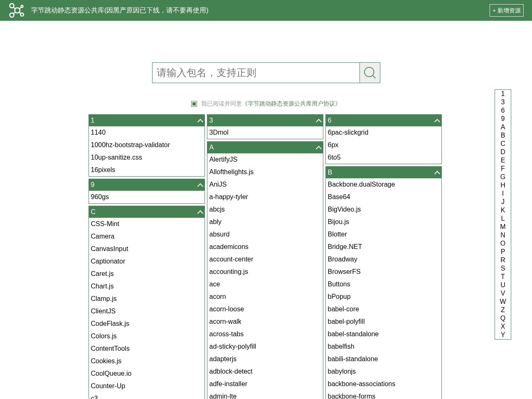Collapse the '9' section chevron
This screenshot has width=532, height=399.
tap(200, 185)
